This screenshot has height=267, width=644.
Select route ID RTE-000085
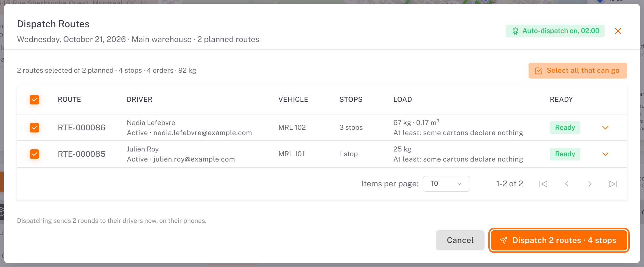point(82,154)
